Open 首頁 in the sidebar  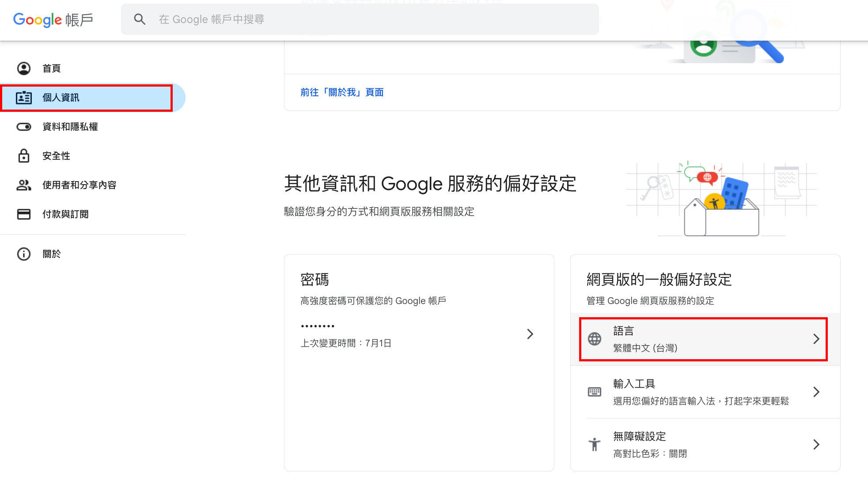click(x=93, y=68)
